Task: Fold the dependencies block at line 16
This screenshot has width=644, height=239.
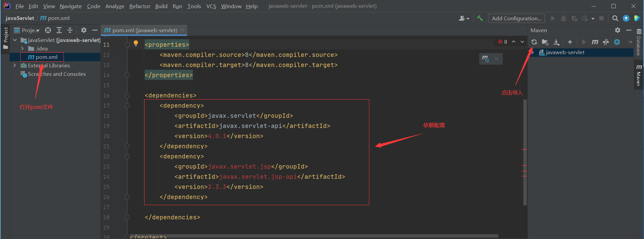Action: click(127, 95)
